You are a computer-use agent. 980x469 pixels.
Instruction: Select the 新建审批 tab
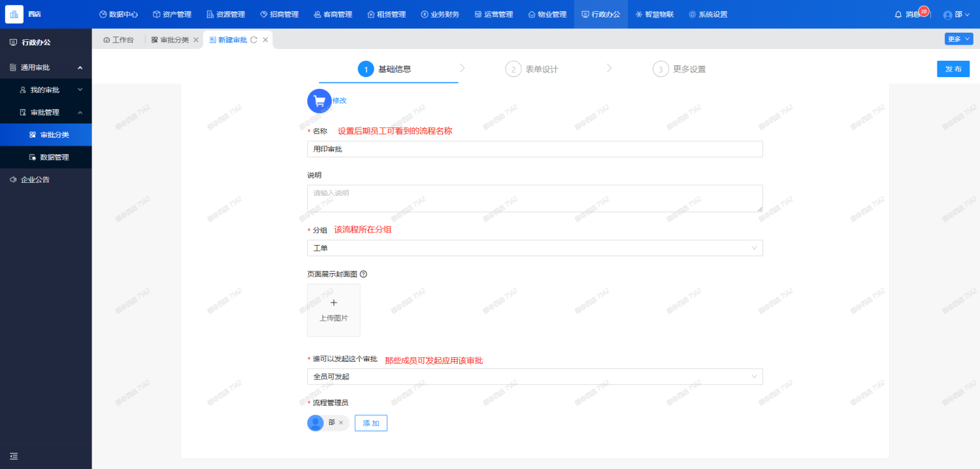click(228, 40)
